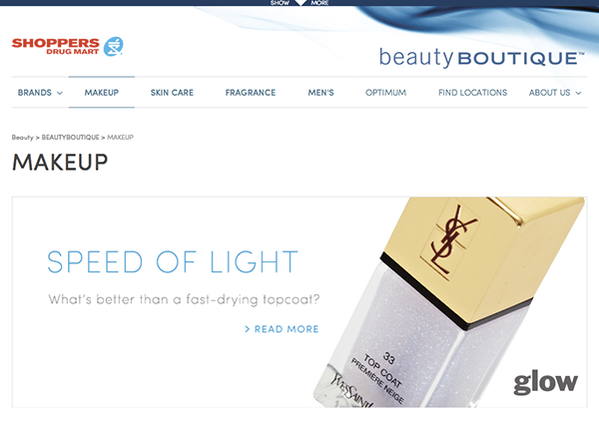Click the blue pharmacy mortar emblem icon

click(113, 47)
